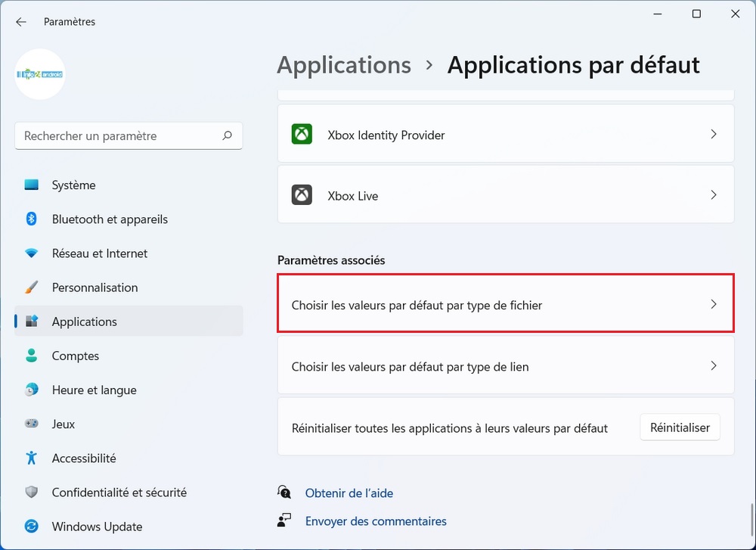Expand the Xbox Identity Provider chevron
Viewport: 756px width, 550px height.
pos(714,134)
